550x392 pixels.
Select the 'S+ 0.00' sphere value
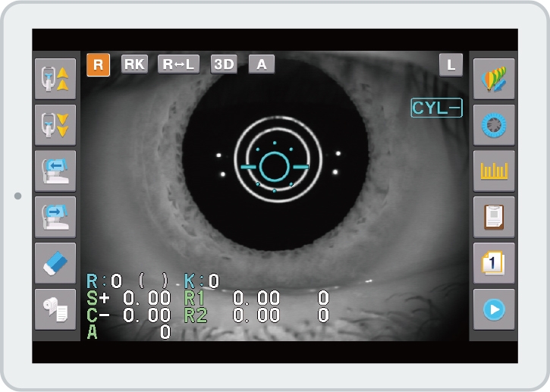click(x=129, y=299)
